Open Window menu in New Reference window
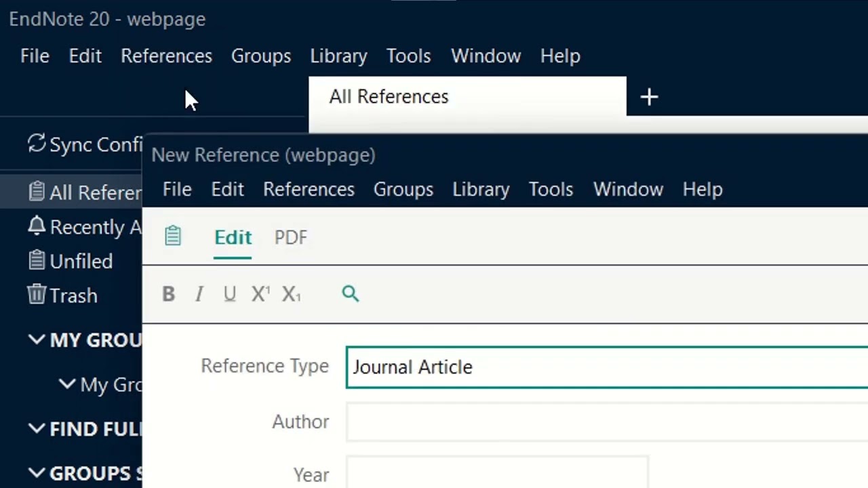Viewport: 868px width, 488px height. 628,189
